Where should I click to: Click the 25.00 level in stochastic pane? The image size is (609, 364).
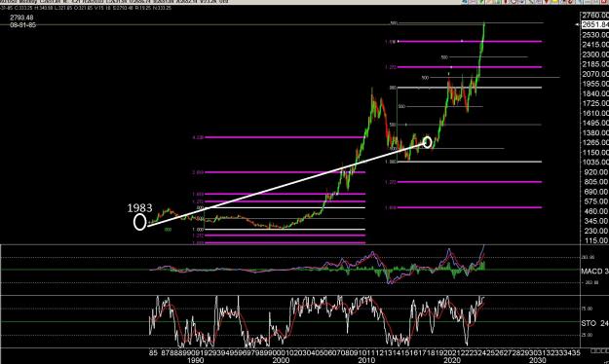[x=587, y=335]
